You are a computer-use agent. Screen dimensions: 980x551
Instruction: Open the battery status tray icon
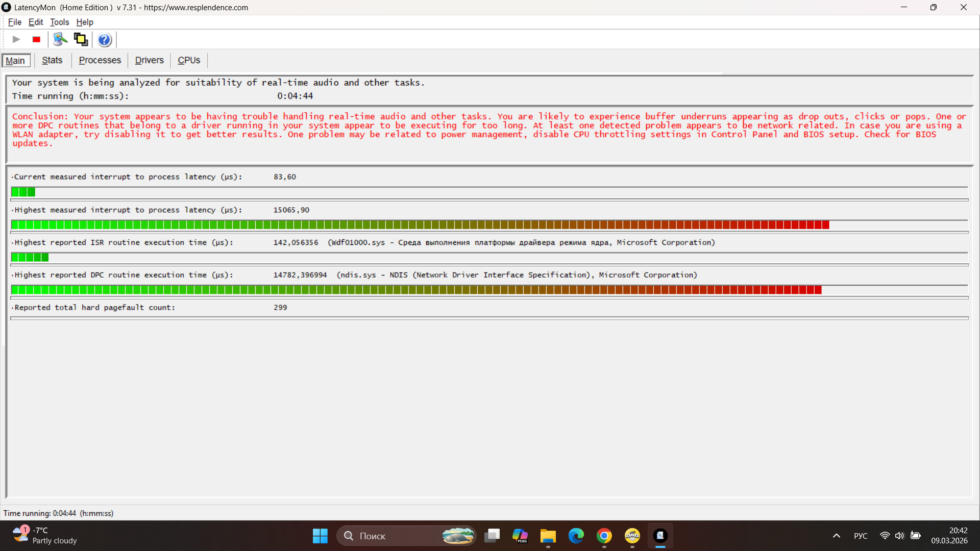916,536
